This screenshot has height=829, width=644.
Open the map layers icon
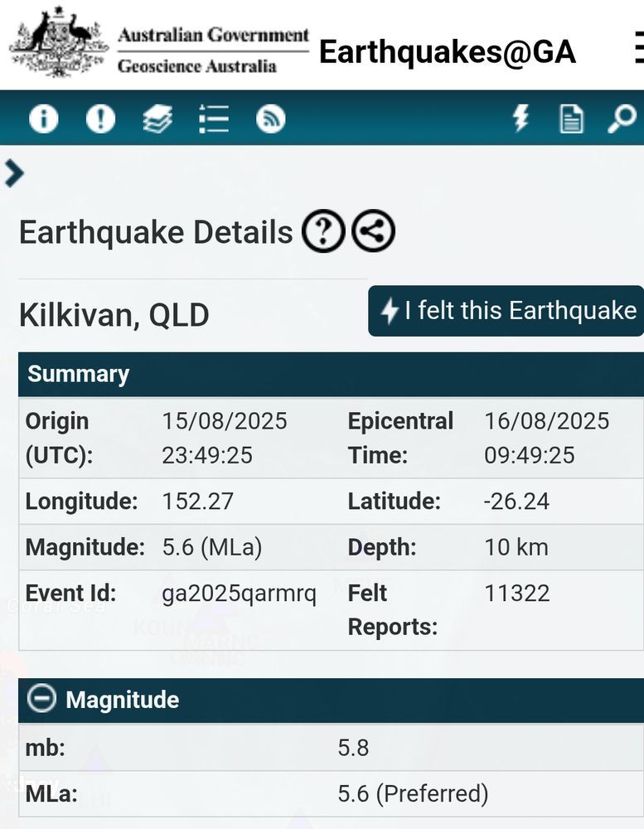(x=157, y=119)
